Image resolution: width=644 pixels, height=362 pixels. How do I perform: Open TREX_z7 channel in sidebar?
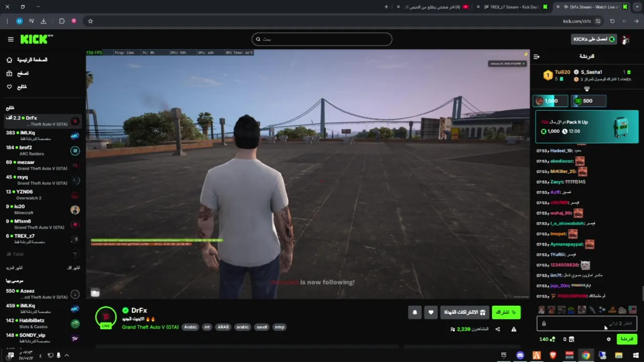[x=42, y=239]
